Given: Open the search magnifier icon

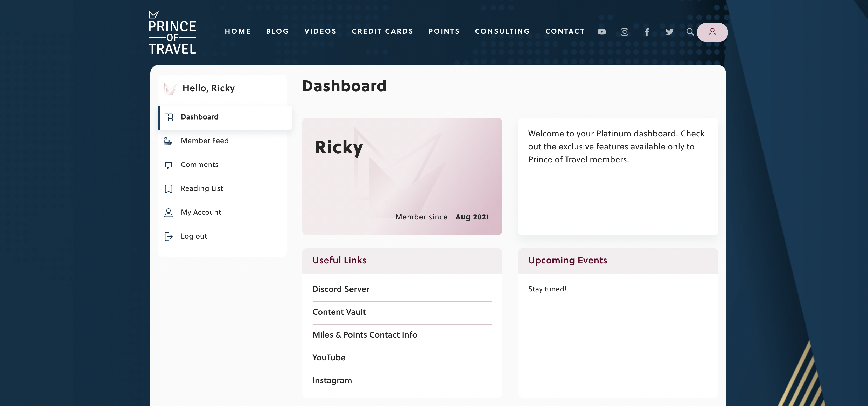Looking at the screenshot, I should tap(690, 32).
